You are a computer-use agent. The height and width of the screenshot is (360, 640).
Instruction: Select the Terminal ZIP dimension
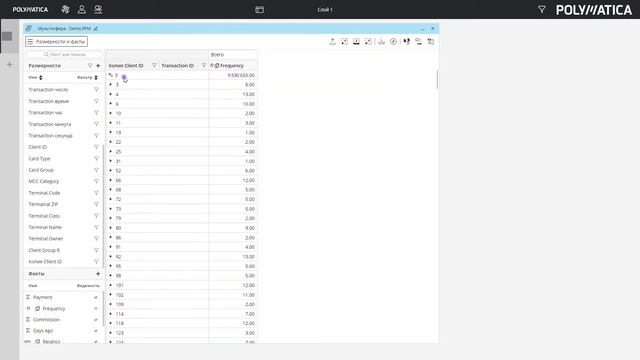coord(43,204)
